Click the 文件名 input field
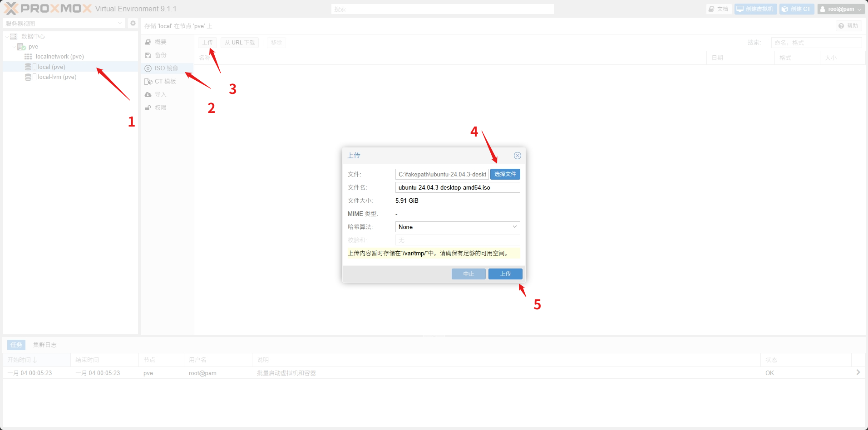868x430 pixels. coord(457,187)
